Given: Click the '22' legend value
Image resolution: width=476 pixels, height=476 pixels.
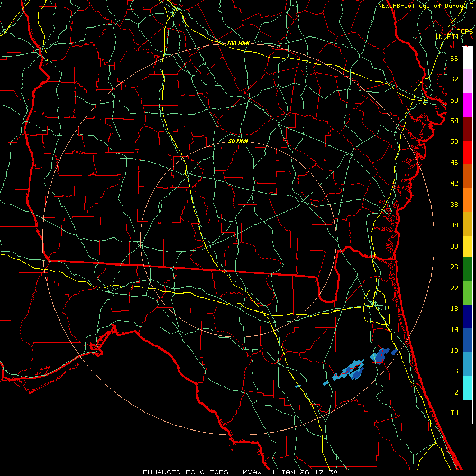Looking at the screenshot, I should (x=454, y=288).
